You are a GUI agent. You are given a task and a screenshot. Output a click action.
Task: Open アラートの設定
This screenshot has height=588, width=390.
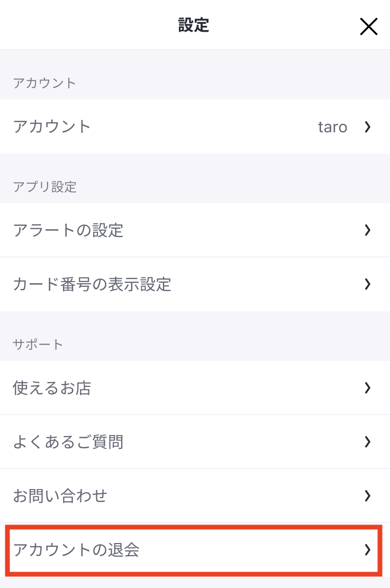pos(195,230)
